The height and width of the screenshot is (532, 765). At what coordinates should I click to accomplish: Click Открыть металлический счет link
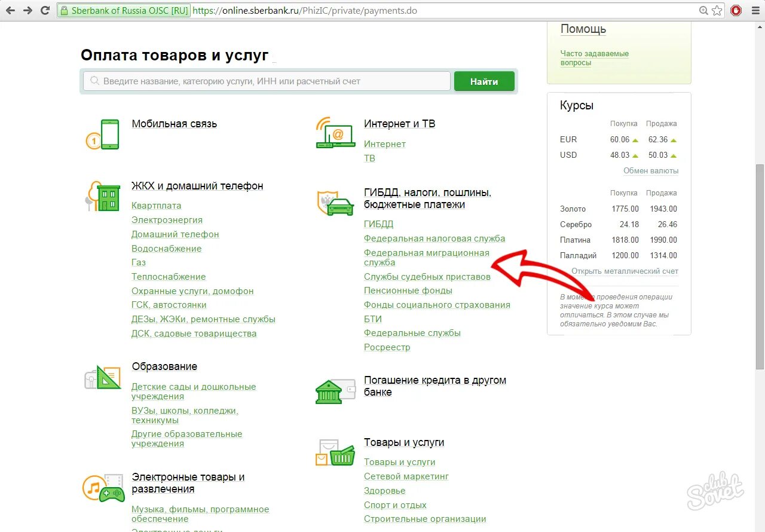click(625, 271)
